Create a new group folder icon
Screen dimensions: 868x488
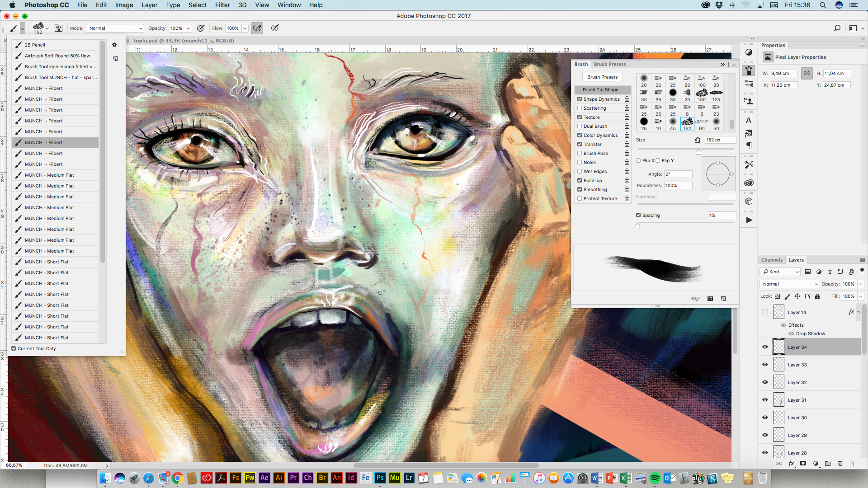828,464
